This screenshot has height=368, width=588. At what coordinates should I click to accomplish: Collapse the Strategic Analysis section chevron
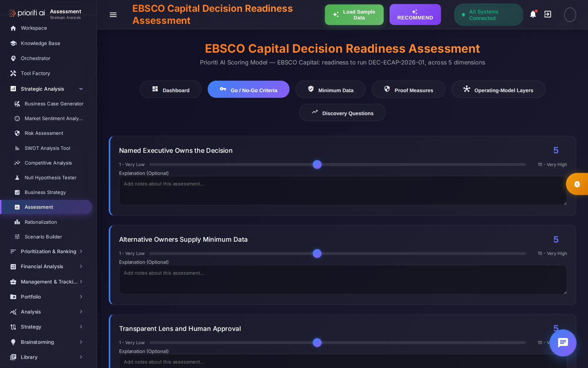pyautogui.click(x=81, y=89)
